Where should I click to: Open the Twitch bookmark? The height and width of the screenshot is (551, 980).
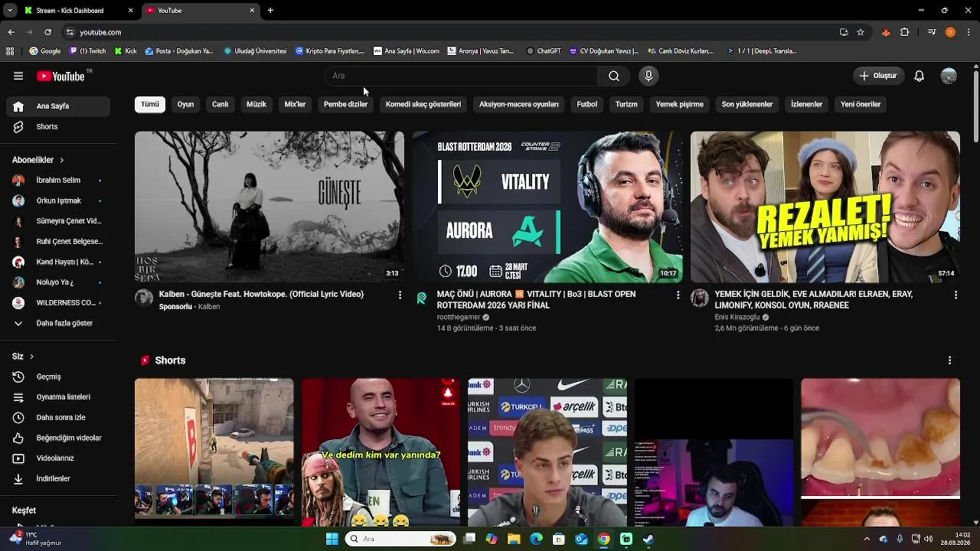pyautogui.click(x=87, y=51)
